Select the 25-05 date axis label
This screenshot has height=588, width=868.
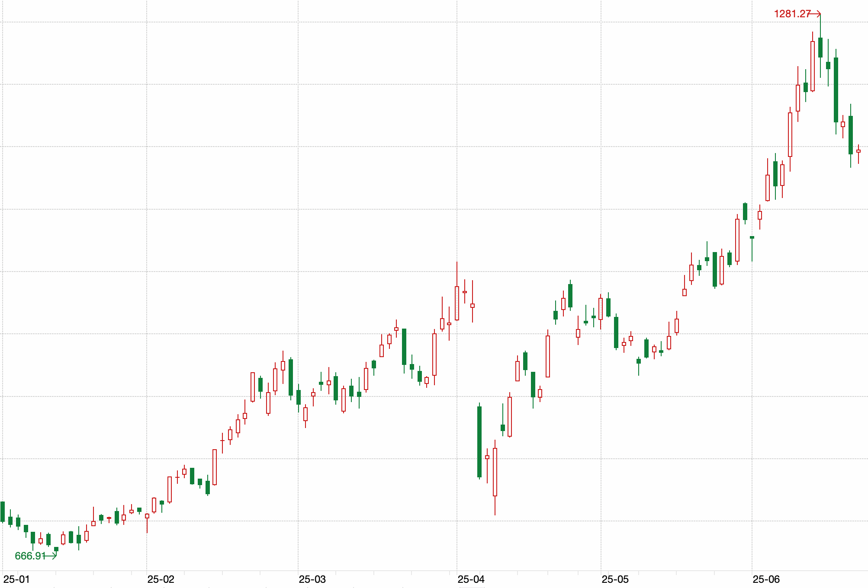(615, 579)
